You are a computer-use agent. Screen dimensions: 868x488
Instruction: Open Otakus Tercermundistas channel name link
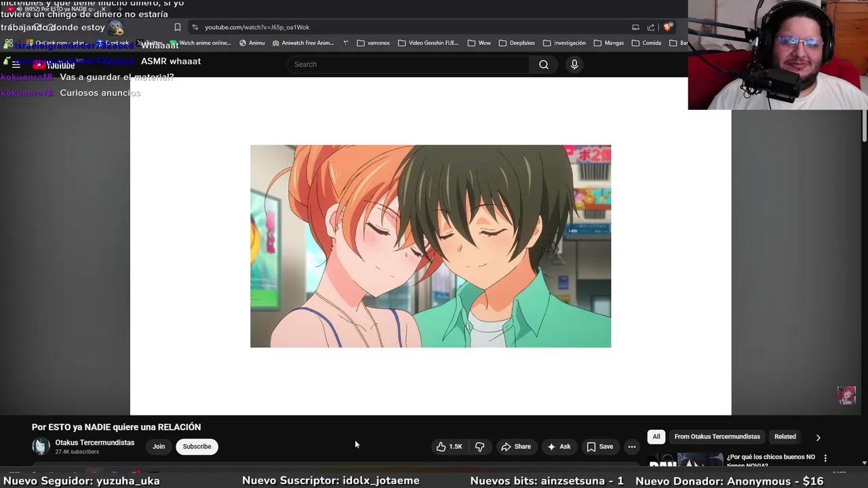[95, 443]
